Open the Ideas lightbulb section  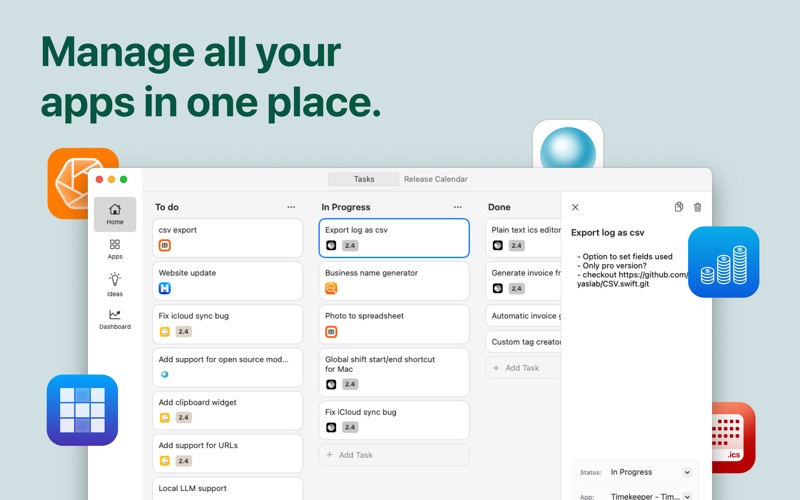tap(115, 284)
